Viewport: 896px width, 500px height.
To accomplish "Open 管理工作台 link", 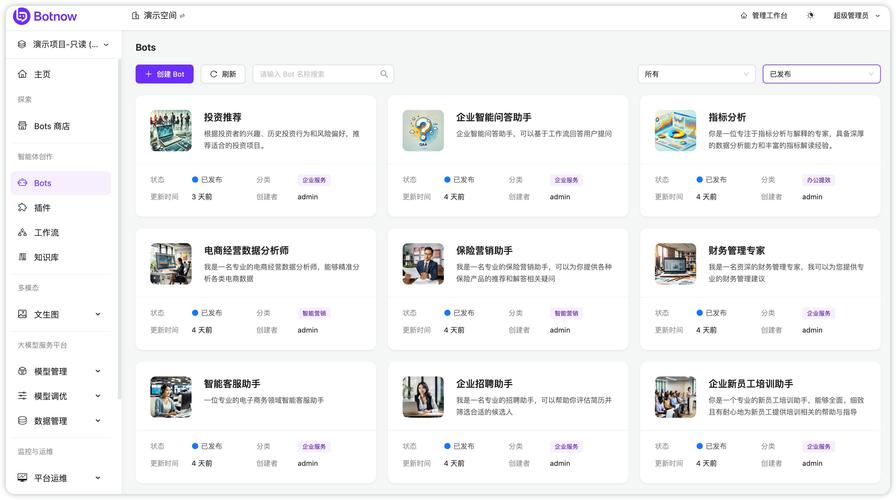I will click(763, 15).
